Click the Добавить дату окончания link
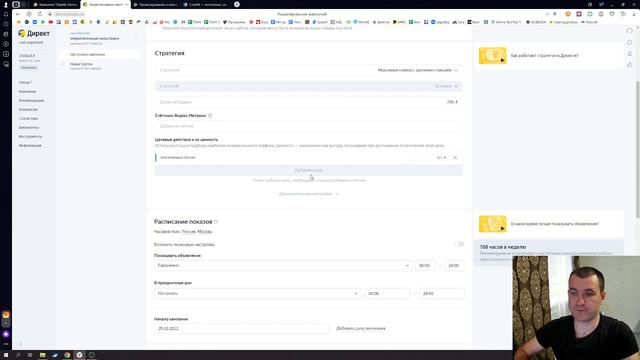This screenshot has width=640, height=360. 361,329
